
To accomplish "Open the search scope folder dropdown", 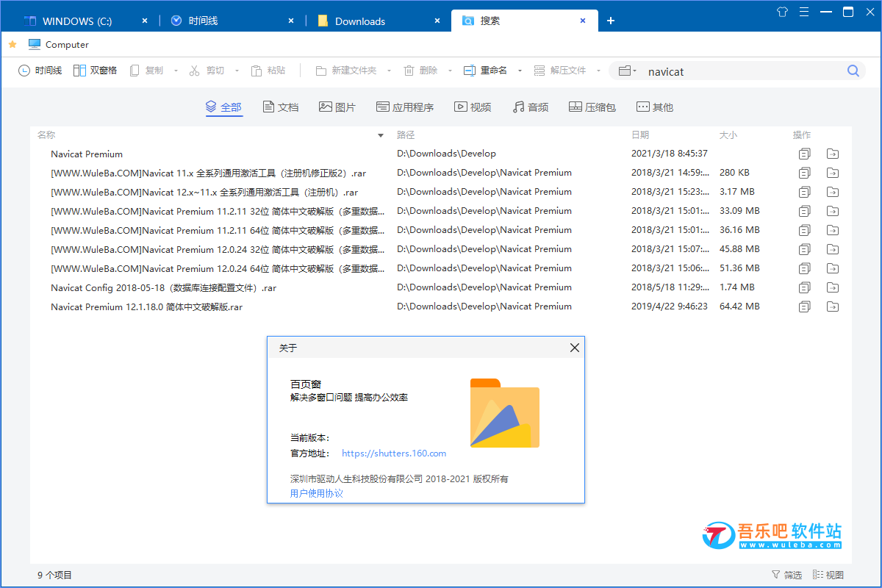I will [628, 71].
